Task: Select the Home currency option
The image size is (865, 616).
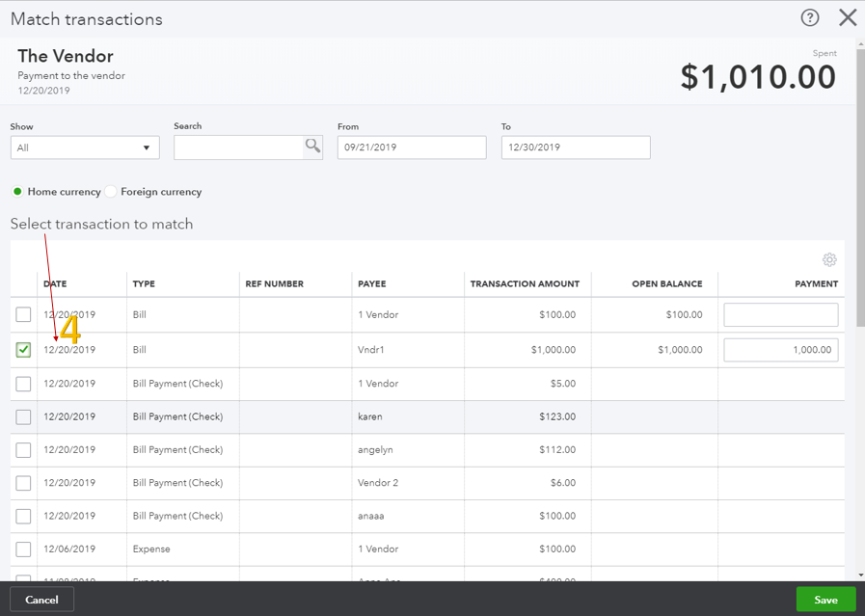Action: coord(16,192)
